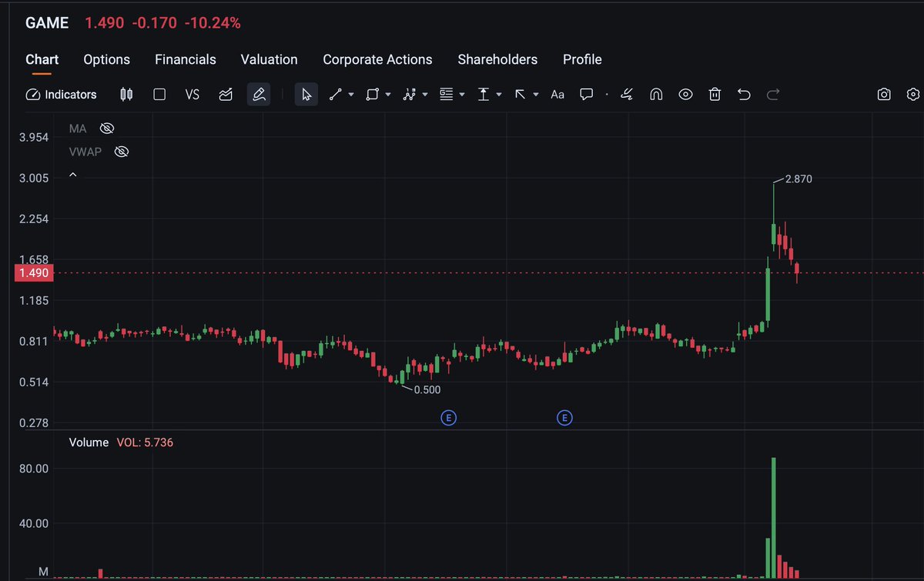Select the cursor pointer tool
Screen dimensions: 924x581
pyautogui.click(x=306, y=95)
